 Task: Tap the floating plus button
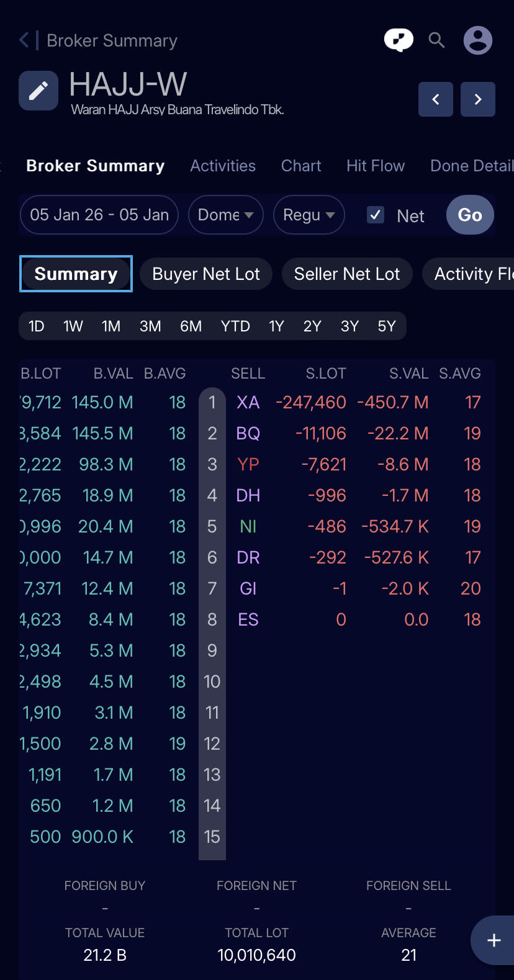pyautogui.click(x=494, y=940)
